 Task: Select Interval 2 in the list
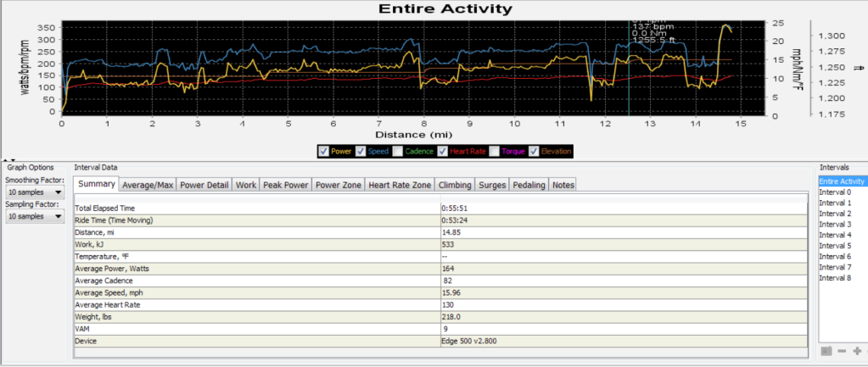coord(836,214)
